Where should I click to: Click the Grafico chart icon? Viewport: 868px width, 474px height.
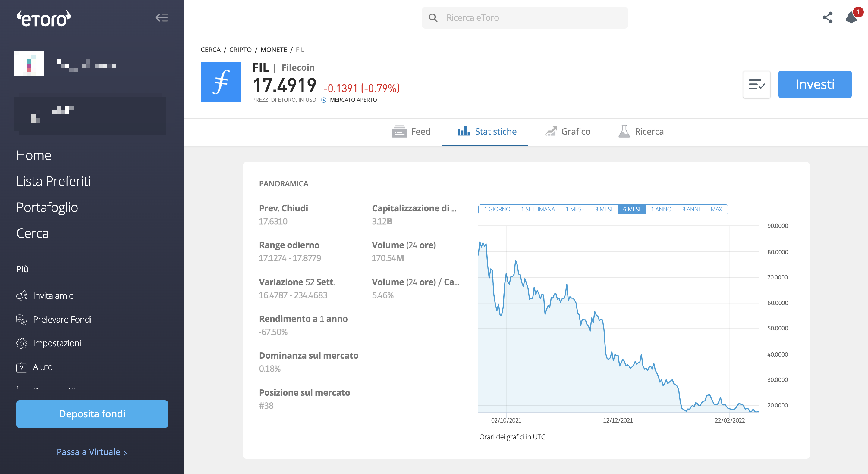click(551, 131)
